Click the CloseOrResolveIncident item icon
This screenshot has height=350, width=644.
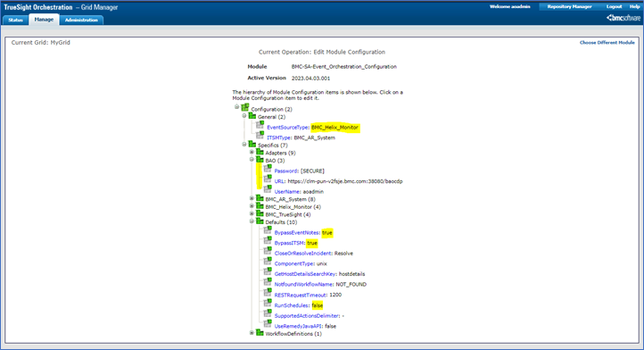[x=268, y=251]
